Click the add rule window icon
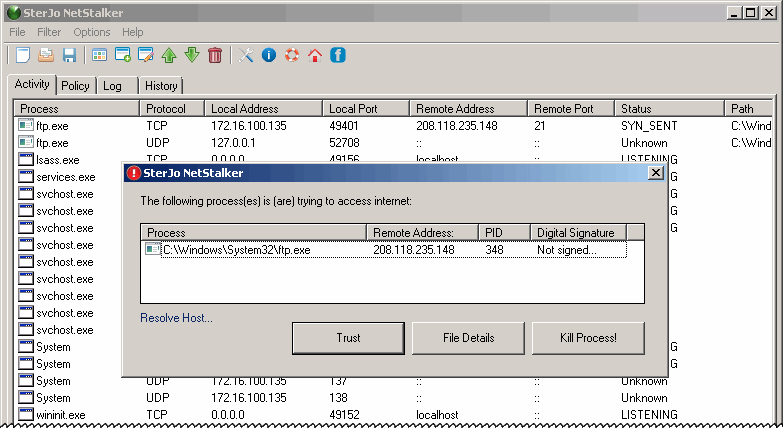This screenshot has height=428, width=783. click(x=123, y=55)
